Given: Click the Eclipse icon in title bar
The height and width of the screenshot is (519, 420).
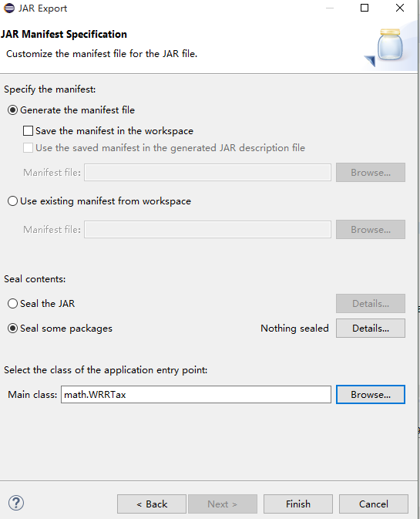Looking at the screenshot, I should click(x=9, y=8).
